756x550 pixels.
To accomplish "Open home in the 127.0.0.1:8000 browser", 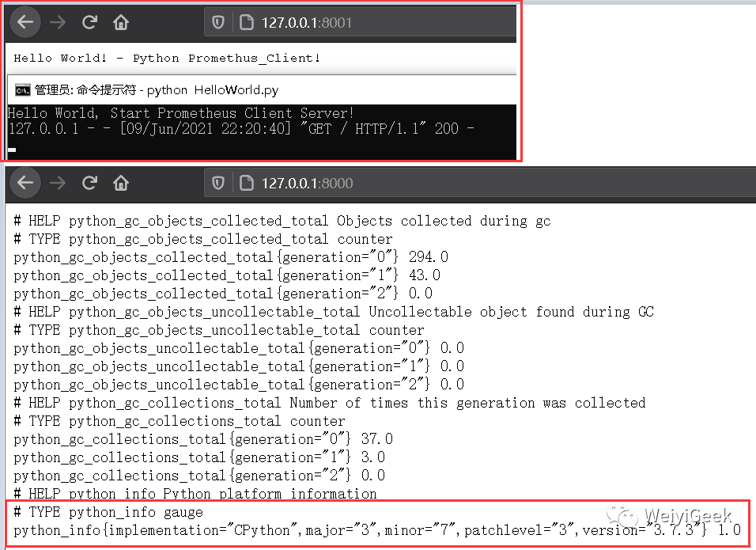I will click(120, 183).
